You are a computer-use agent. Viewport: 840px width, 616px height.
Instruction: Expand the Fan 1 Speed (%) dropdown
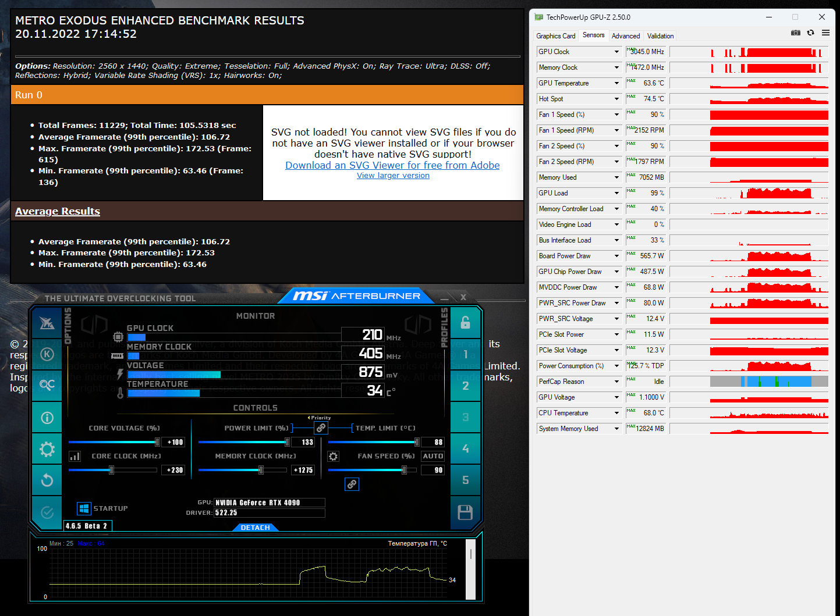[x=617, y=115]
